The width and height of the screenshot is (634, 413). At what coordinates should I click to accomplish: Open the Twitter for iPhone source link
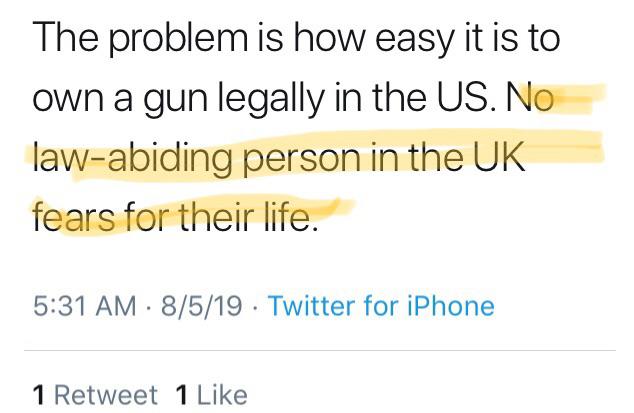pyautogui.click(x=381, y=305)
